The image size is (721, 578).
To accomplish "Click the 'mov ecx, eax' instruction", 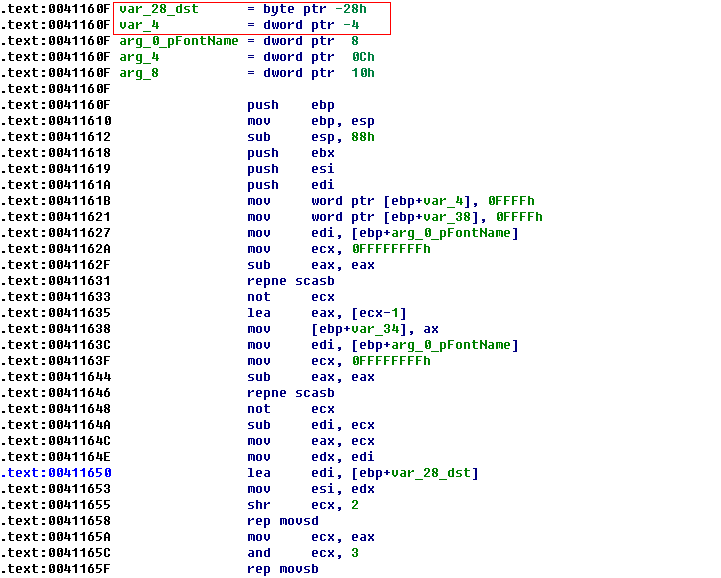I will click(311, 537).
